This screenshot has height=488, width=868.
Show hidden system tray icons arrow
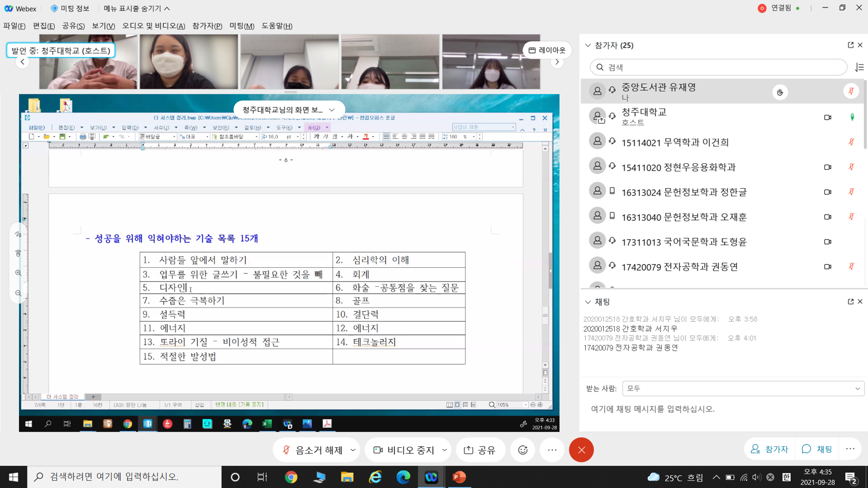click(x=716, y=477)
